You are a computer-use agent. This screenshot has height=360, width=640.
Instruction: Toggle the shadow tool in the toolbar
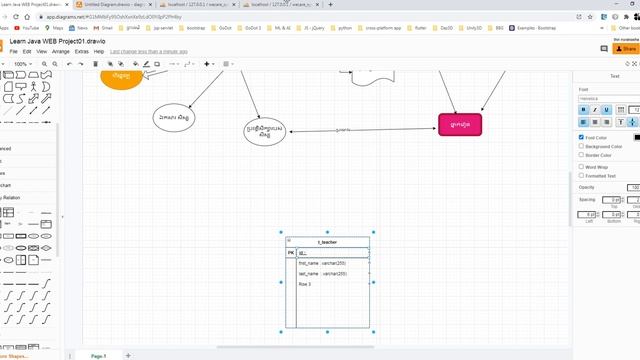[x=157, y=64]
